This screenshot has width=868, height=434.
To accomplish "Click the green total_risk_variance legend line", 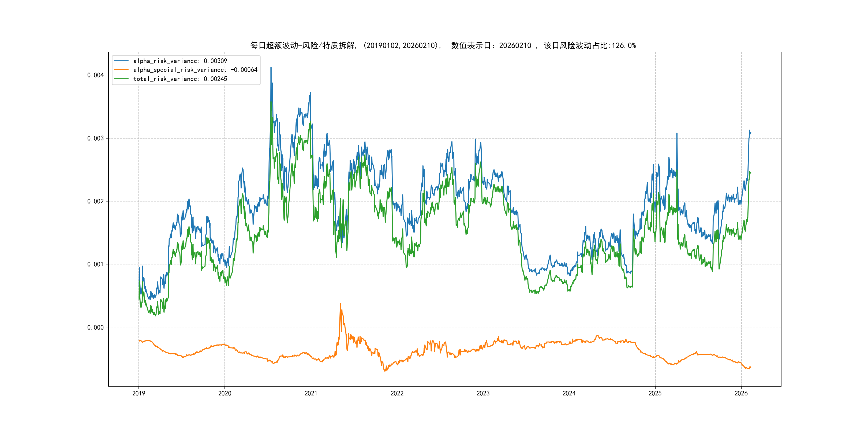I will tap(121, 79).
